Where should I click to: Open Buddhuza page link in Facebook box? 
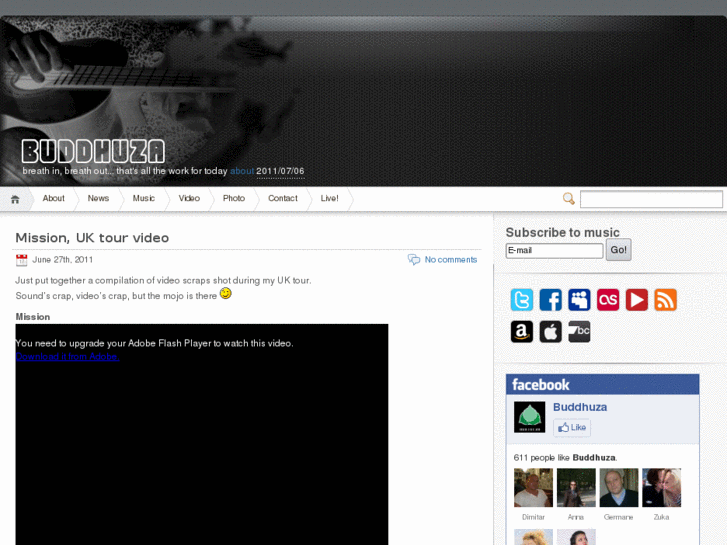[x=580, y=407]
